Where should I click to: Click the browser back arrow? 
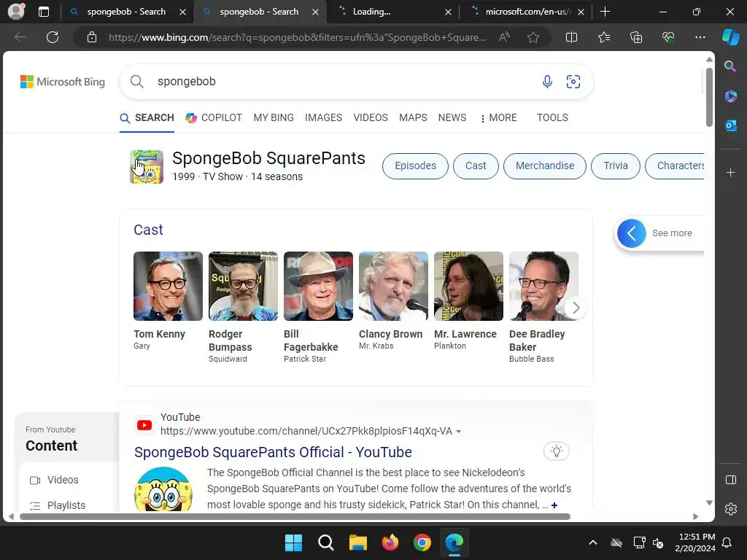click(x=20, y=37)
